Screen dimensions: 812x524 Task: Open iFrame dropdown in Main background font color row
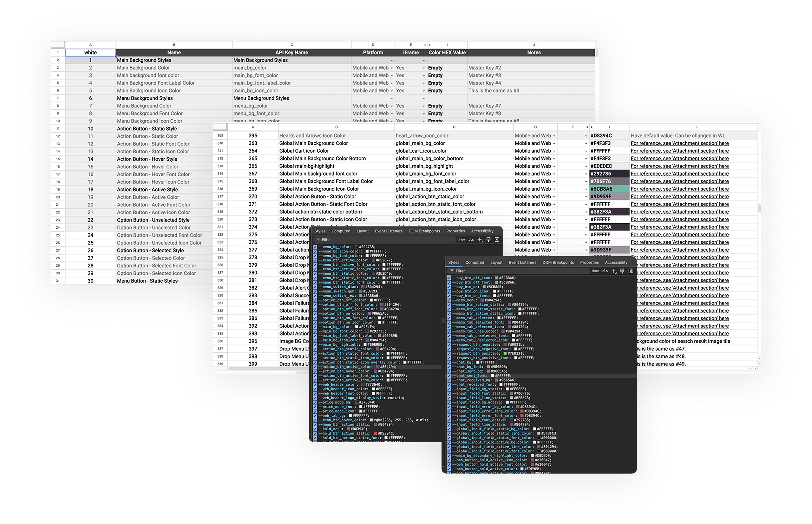[423, 75]
